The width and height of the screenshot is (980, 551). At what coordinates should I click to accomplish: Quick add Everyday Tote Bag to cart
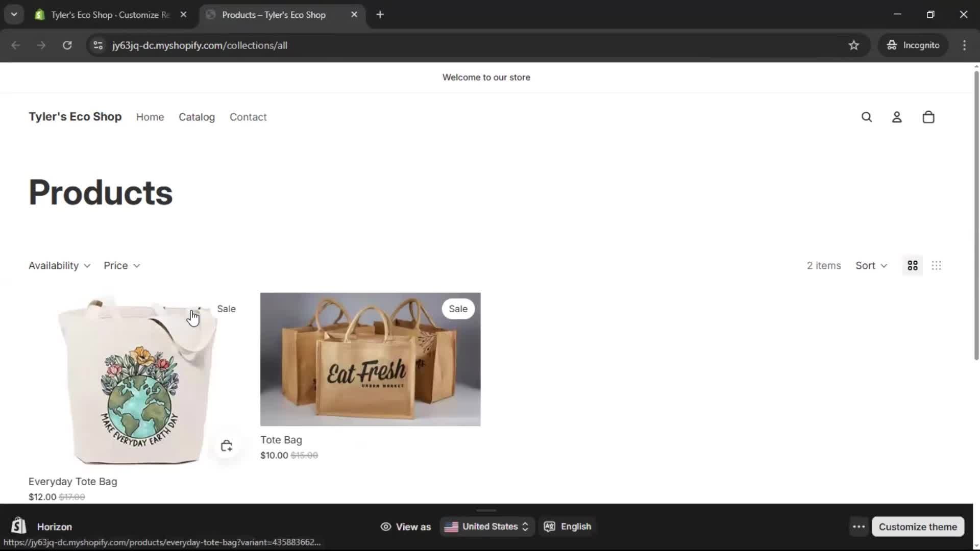pyautogui.click(x=227, y=446)
